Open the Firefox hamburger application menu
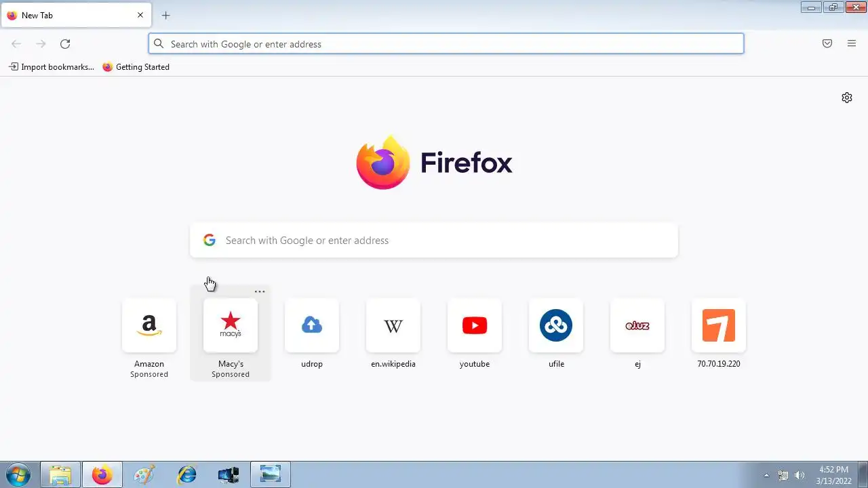 click(x=852, y=44)
